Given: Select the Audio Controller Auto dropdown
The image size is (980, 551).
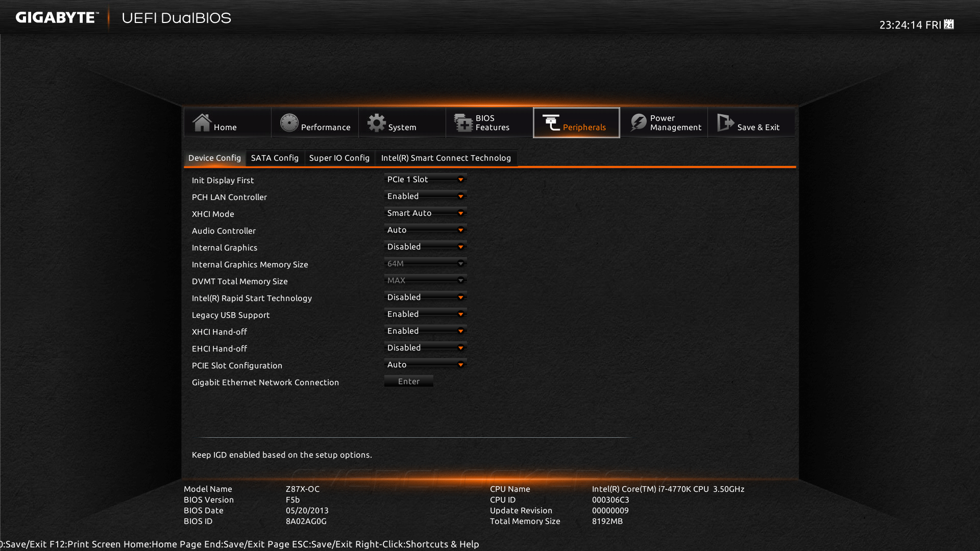Looking at the screenshot, I should [x=425, y=230].
